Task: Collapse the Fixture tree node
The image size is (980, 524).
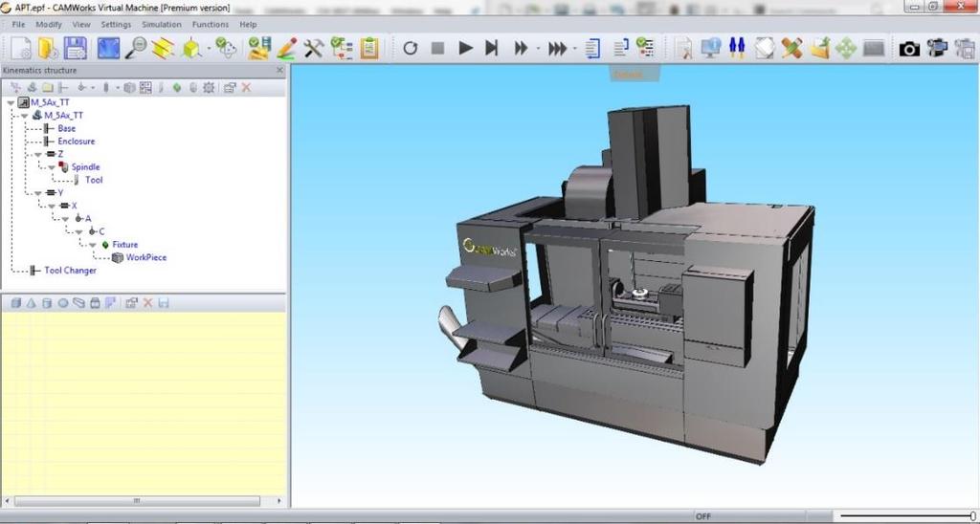Action: click(93, 245)
